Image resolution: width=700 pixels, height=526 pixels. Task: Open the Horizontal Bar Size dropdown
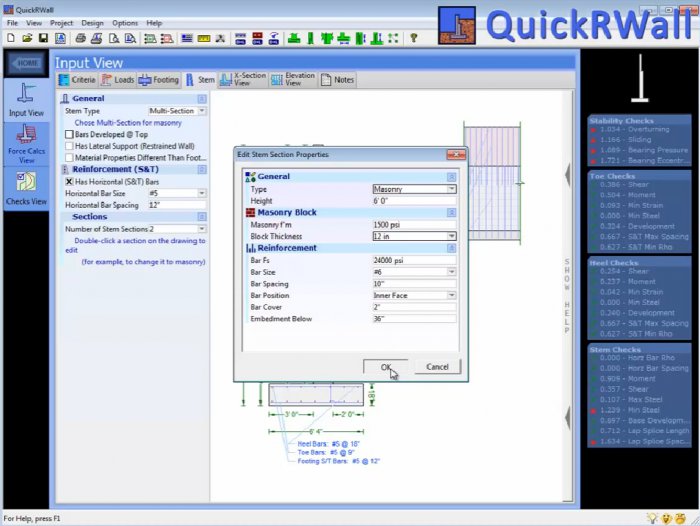click(202, 193)
